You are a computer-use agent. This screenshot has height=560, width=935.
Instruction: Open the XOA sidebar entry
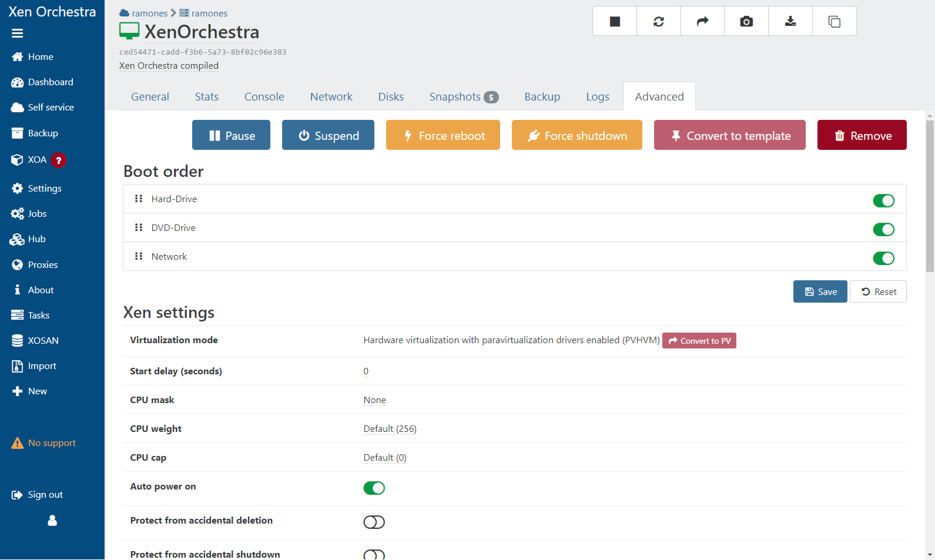(x=29, y=160)
